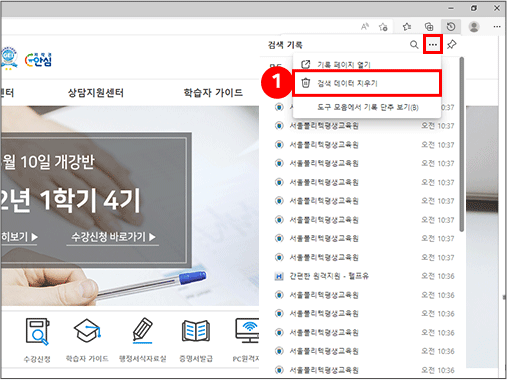Pin the history panel with pushpin icon

(452, 44)
